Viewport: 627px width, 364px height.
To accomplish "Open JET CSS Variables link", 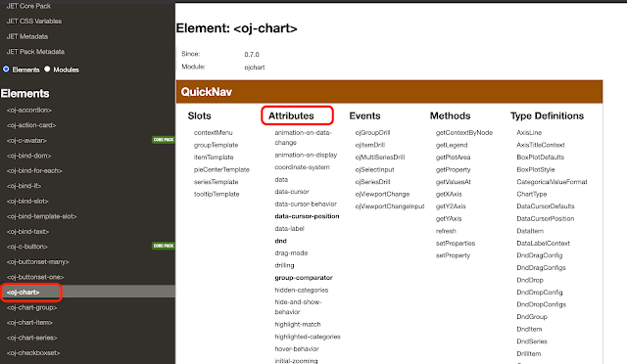I will point(34,22).
